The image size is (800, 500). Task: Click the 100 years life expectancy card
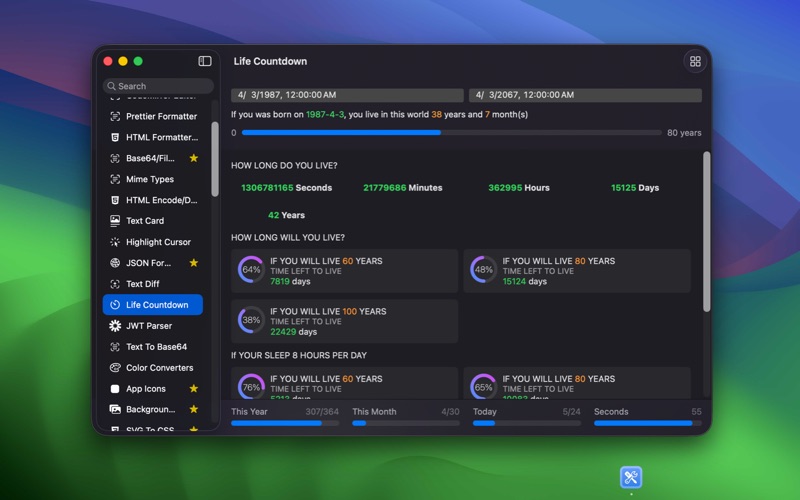pos(345,321)
